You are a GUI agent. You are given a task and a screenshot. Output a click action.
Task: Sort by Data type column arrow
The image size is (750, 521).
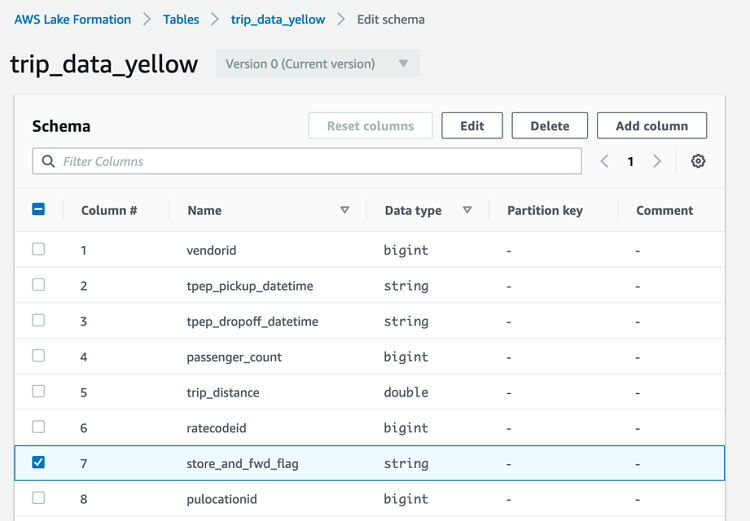[x=467, y=210]
